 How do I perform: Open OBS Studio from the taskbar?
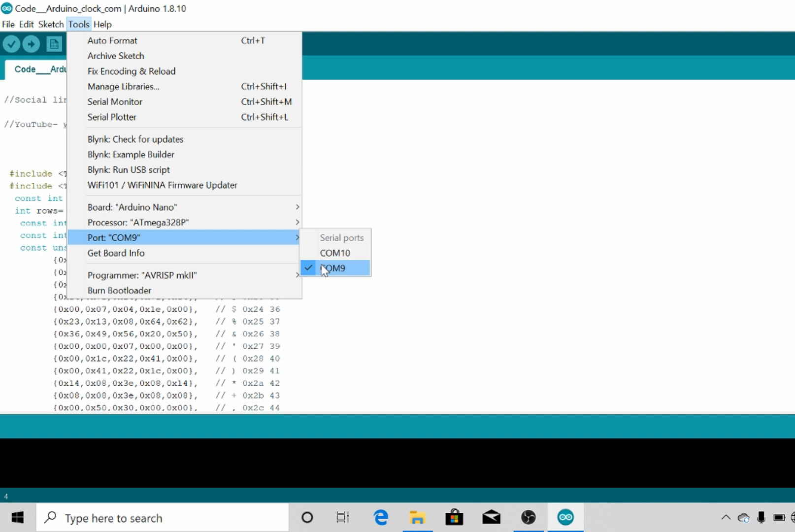[x=528, y=517]
